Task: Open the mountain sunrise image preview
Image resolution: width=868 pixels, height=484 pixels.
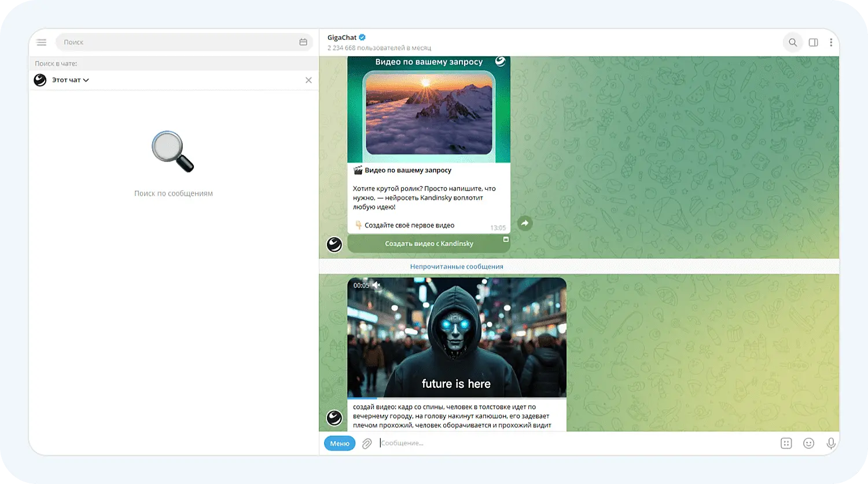Action: coord(429,113)
